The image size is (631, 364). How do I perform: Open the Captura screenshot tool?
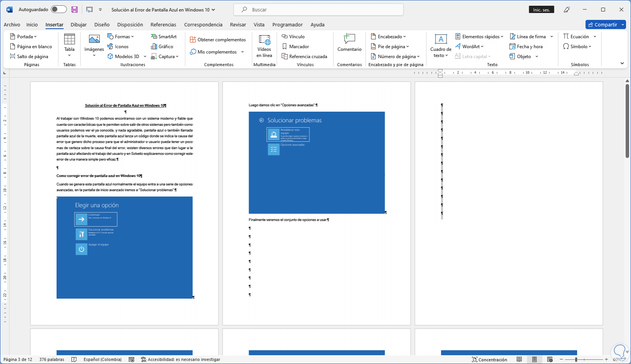pyautogui.click(x=165, y=57)
